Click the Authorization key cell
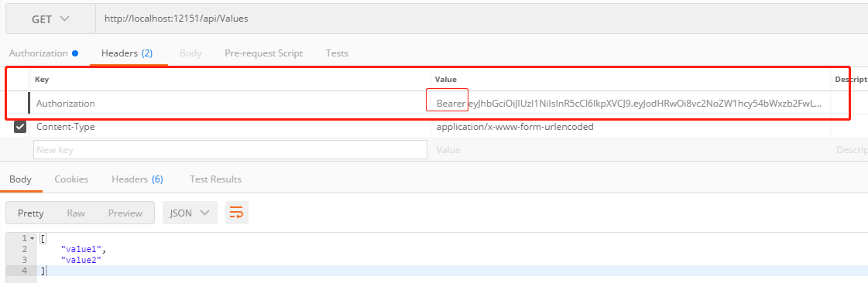 click(230, 104)
